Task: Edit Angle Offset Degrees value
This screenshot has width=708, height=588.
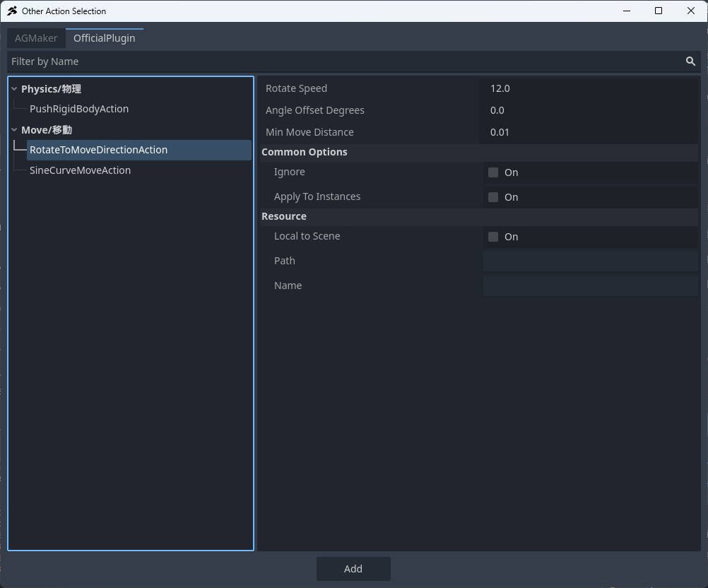Action: 590,110
